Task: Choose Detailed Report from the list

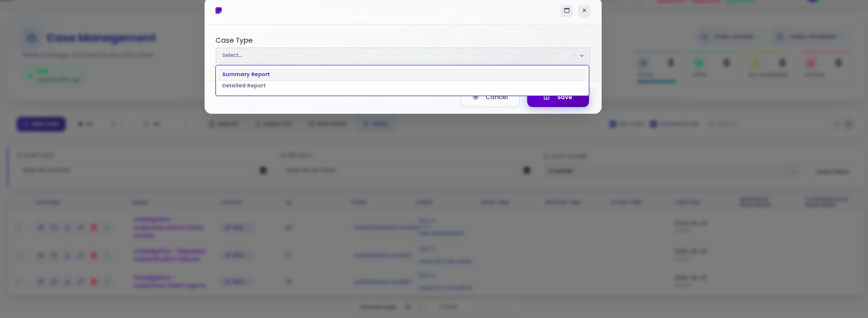Action: [402, 86]
